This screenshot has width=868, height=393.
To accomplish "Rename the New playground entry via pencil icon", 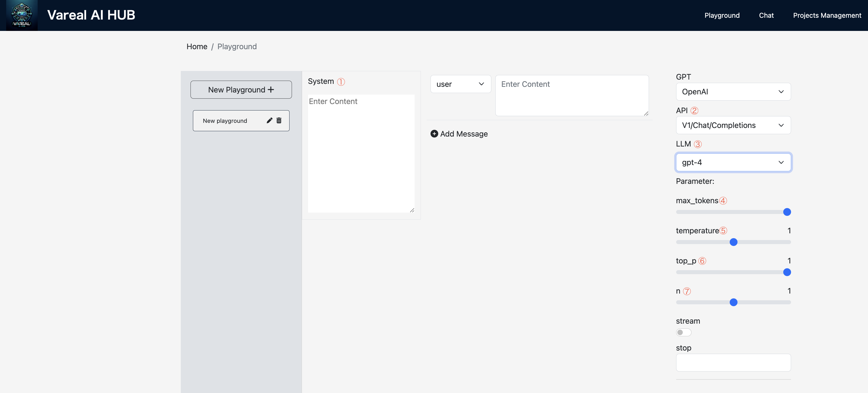I will [x=269, y=120].
